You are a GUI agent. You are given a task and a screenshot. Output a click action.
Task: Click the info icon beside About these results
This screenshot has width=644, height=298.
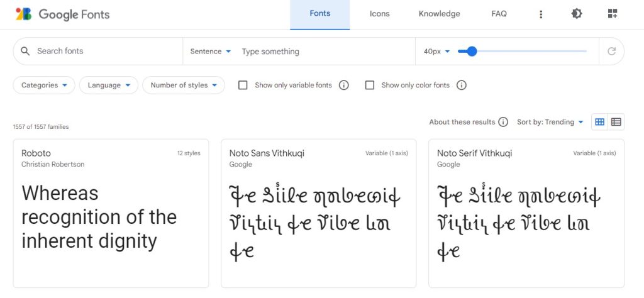[x=503, y=122]
